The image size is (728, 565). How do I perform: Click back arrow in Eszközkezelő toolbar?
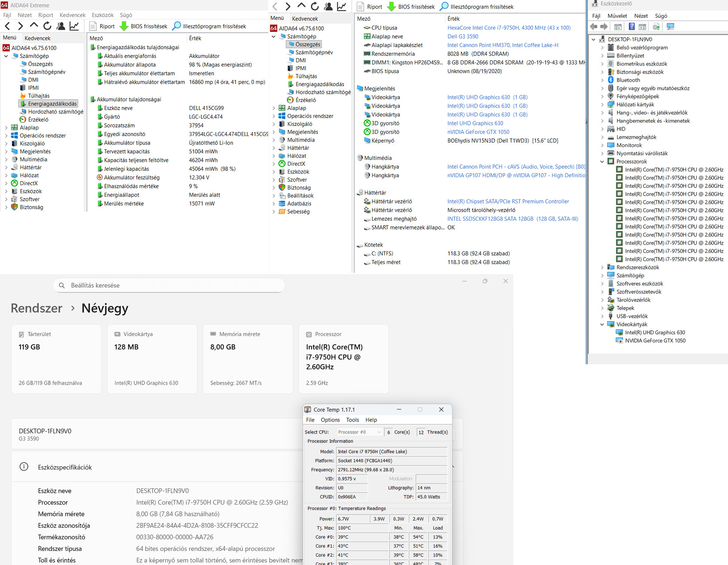[594, 27]
